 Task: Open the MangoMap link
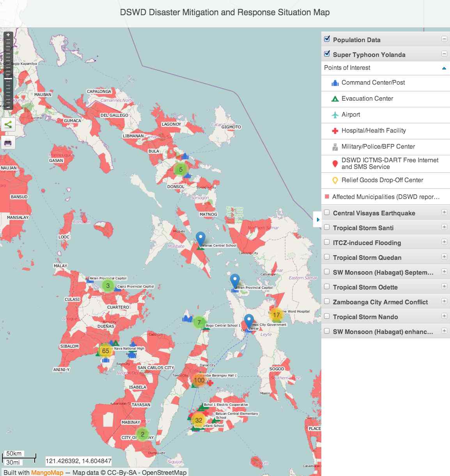[47, 472]
